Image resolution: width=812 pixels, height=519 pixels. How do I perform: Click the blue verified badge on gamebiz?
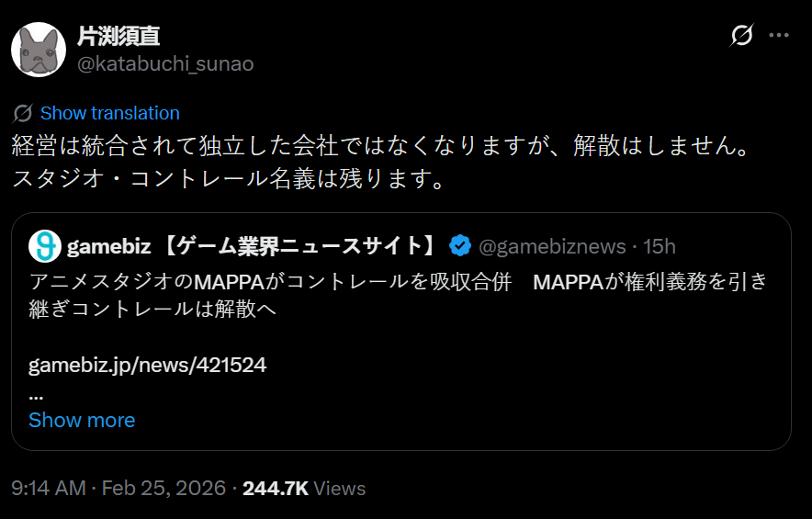[460, 246]
